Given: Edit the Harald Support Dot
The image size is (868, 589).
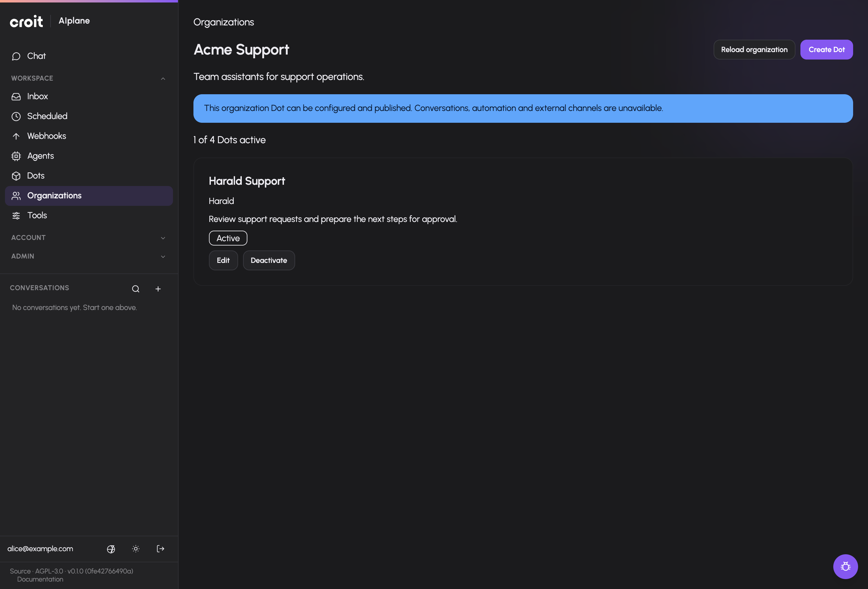Looking at the screenshot, I should click(223, 260).
